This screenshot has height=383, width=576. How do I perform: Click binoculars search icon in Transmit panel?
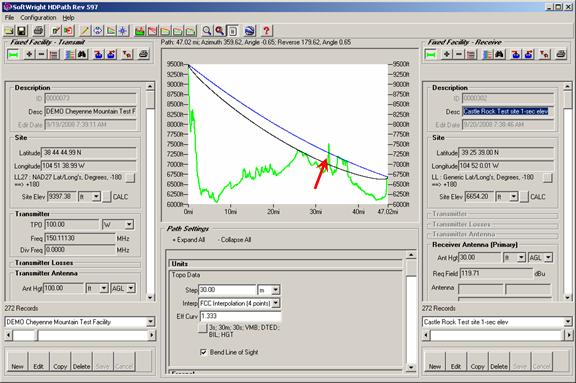tap(82, 54)
